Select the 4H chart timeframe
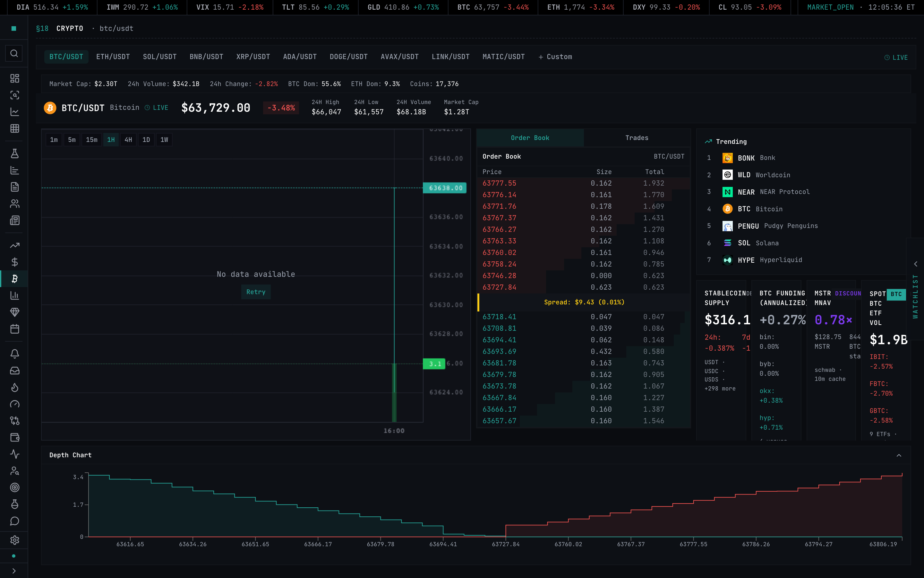The height and width of the screenshot is (578, 924). tap(128, 140)
